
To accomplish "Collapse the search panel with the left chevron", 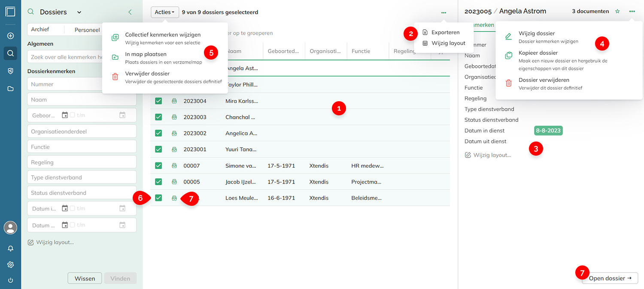I will (x=130, y=12).
